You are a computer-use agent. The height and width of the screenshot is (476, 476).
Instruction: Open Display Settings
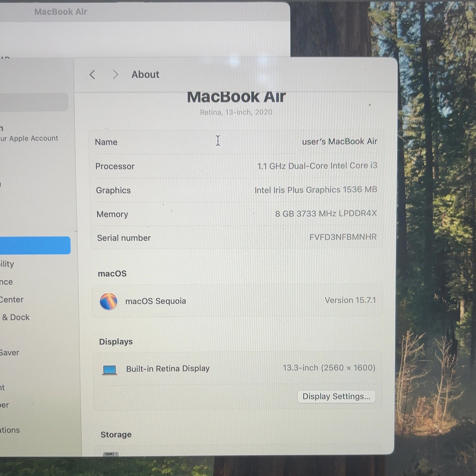pyautogui.click(x=336, y=396)
